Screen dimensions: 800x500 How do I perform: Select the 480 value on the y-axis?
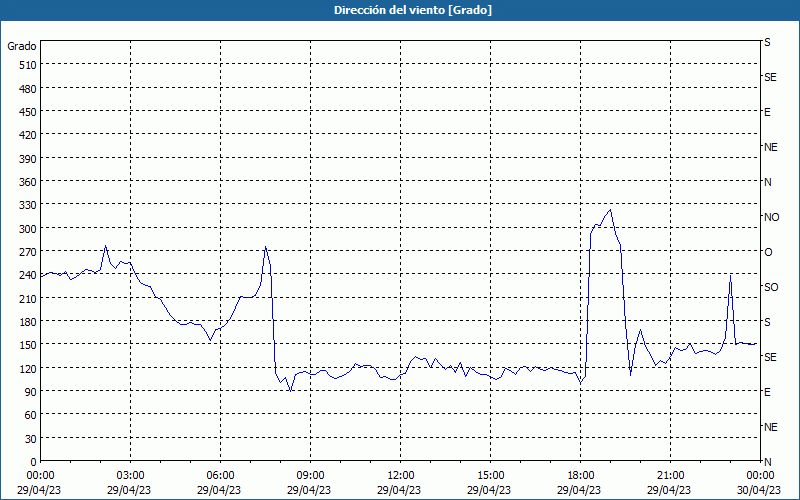[x=28, y=89]
